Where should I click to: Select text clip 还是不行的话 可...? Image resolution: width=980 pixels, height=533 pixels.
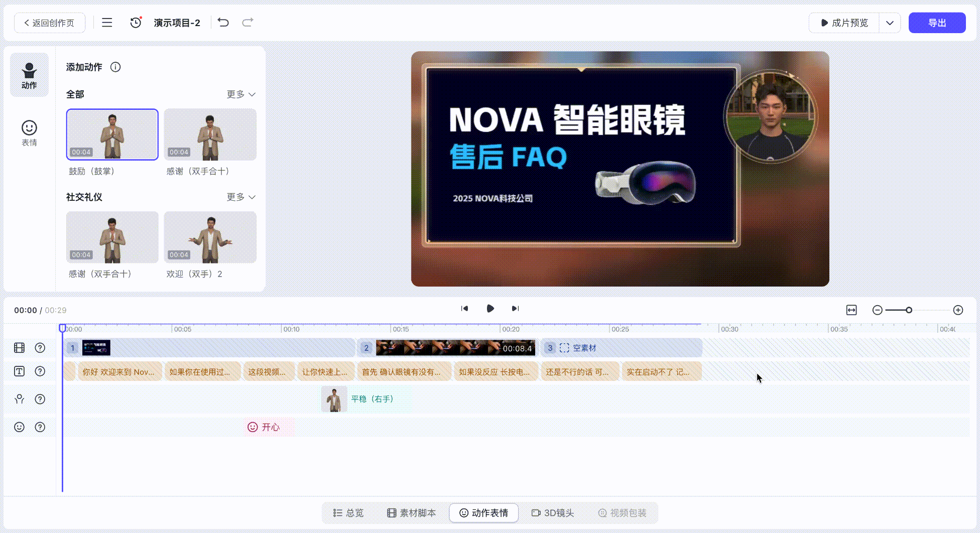580,372
